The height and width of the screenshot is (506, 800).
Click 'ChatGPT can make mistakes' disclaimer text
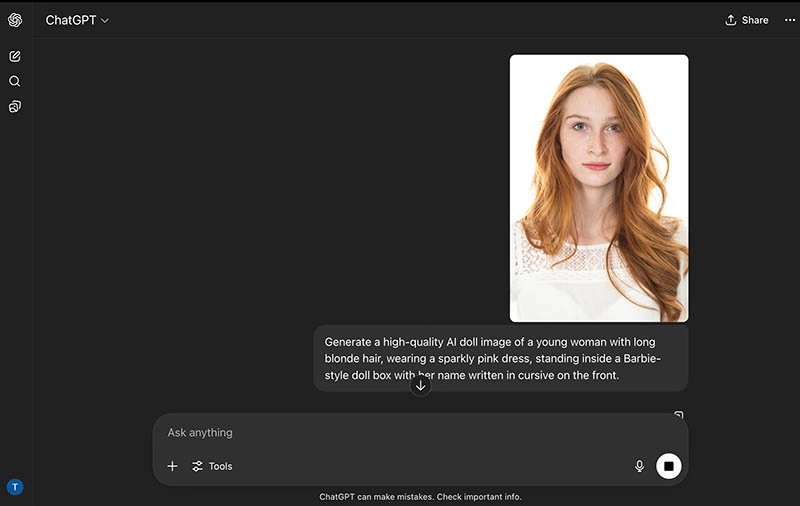click(x=420, y=496)
